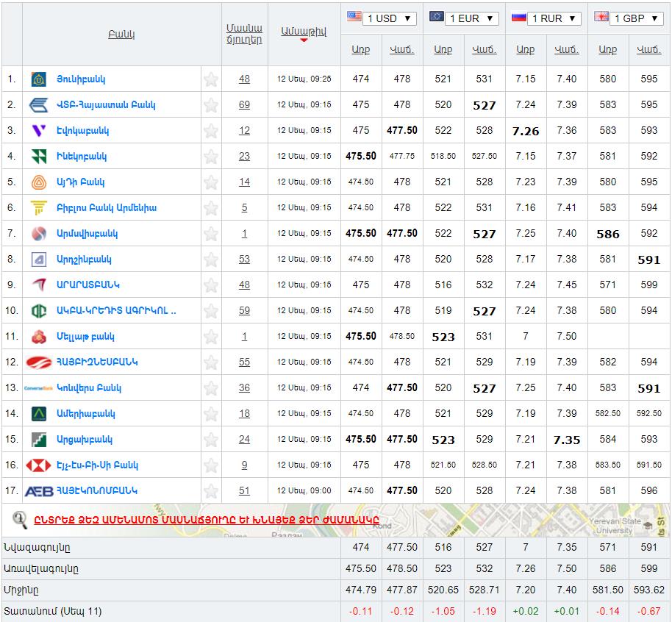Toggle the favorite star for row 1 bank
This screenshot has width=672, height=622.
211,79
